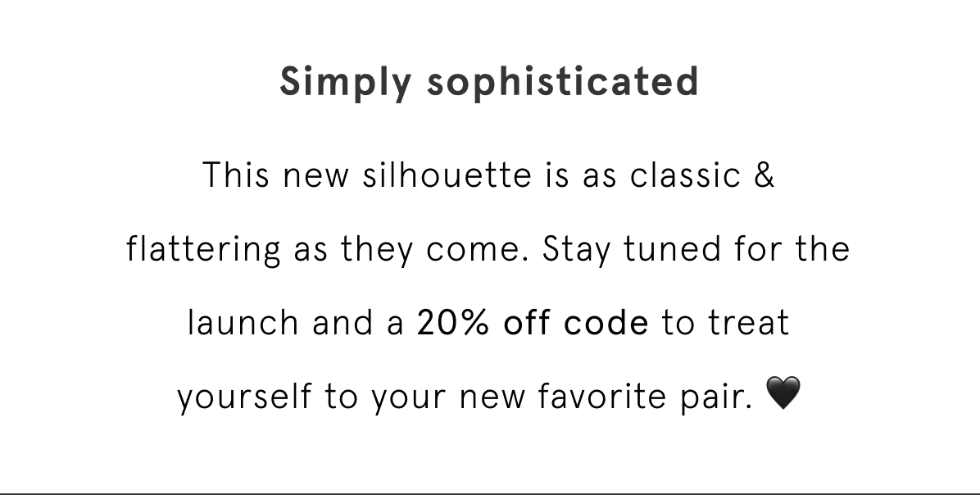The image size is (980, 495).
Task: Click the bold "20% off code" text
Action: coord(533,323)
